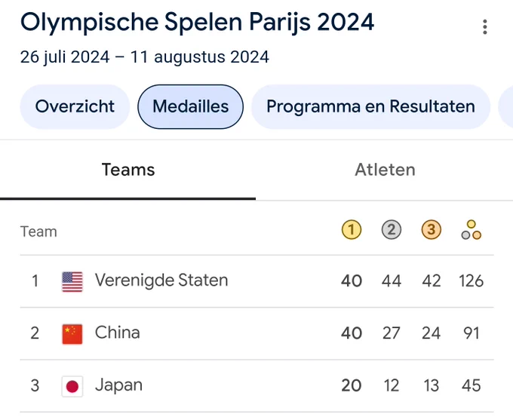Click the China flag icon
This screenshot has width=513, height=420.
(x=72, y=334)
